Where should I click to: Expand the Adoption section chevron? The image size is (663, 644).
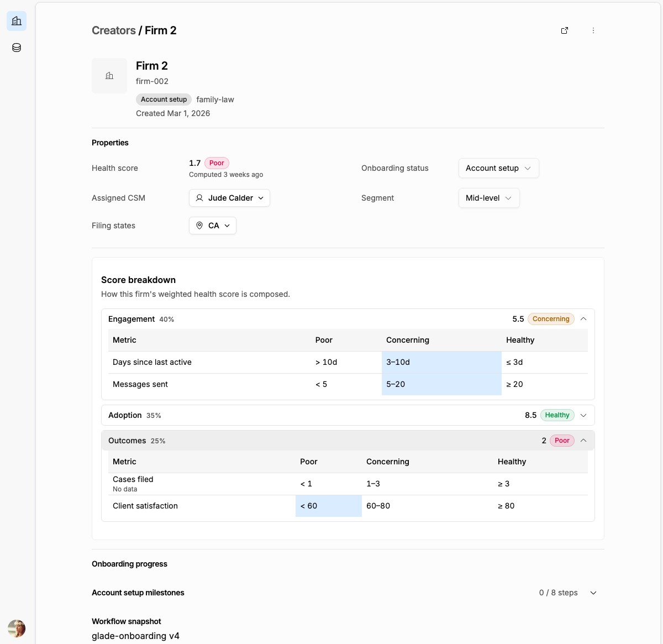coord(583,415)
